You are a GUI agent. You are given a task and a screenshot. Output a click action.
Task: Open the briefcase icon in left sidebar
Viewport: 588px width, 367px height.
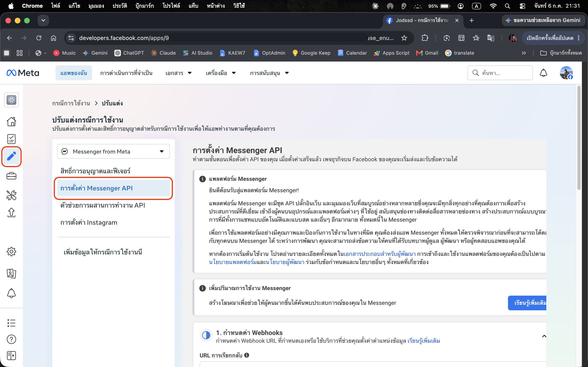coord(11,176)
